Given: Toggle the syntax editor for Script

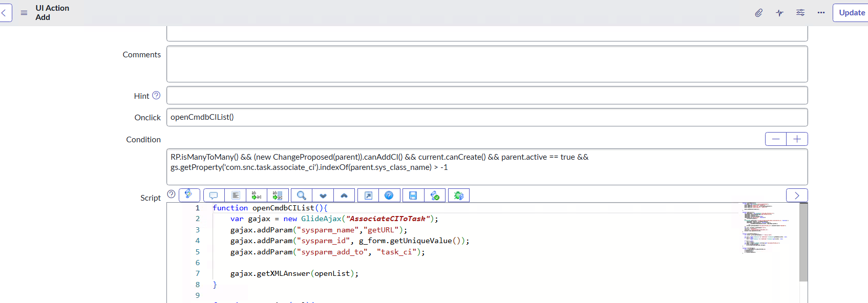Looking at the screenshot, I should coord(189,195).
